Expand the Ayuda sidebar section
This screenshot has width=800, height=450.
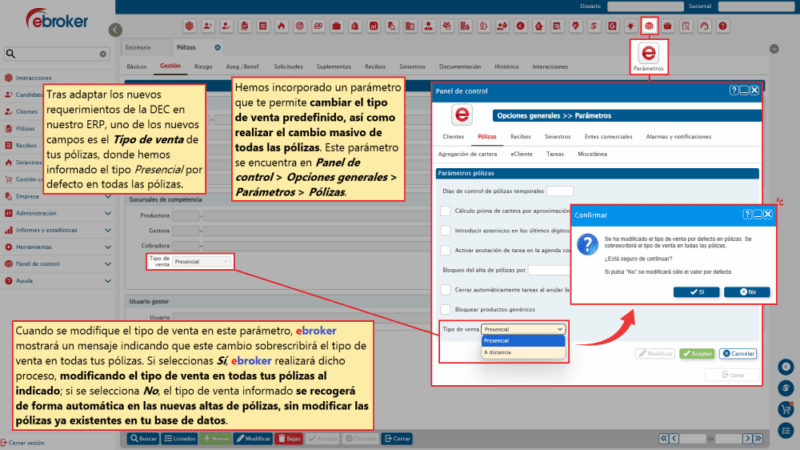point(108,281)
